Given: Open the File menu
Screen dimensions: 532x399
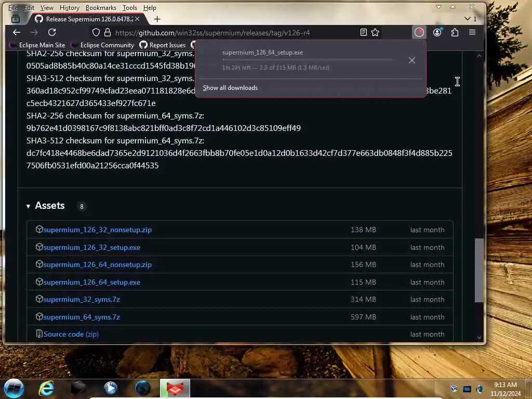Looking at the screenshot, I should pos(13,7).
